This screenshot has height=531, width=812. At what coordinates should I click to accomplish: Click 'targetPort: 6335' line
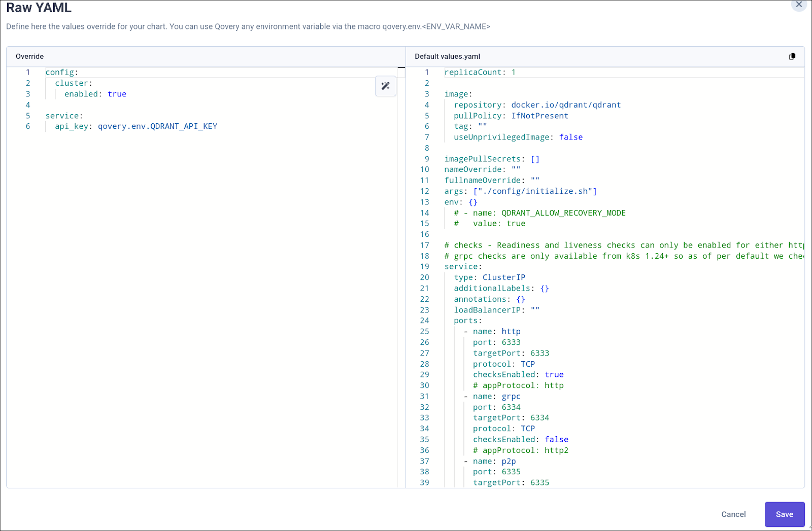511,483
